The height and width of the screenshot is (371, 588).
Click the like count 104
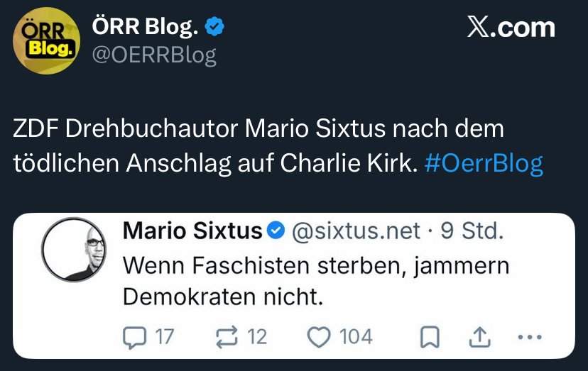pyautogui.click(x=356, y=336)
